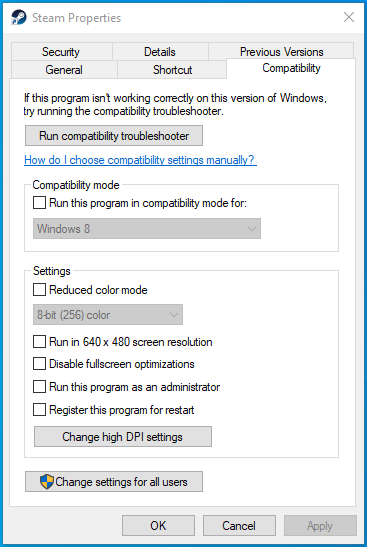Toggle Register this program for restart
Image resolution: width=367 pixels, height=547 pixels.
pyautogui.click(x=39, y=410)
